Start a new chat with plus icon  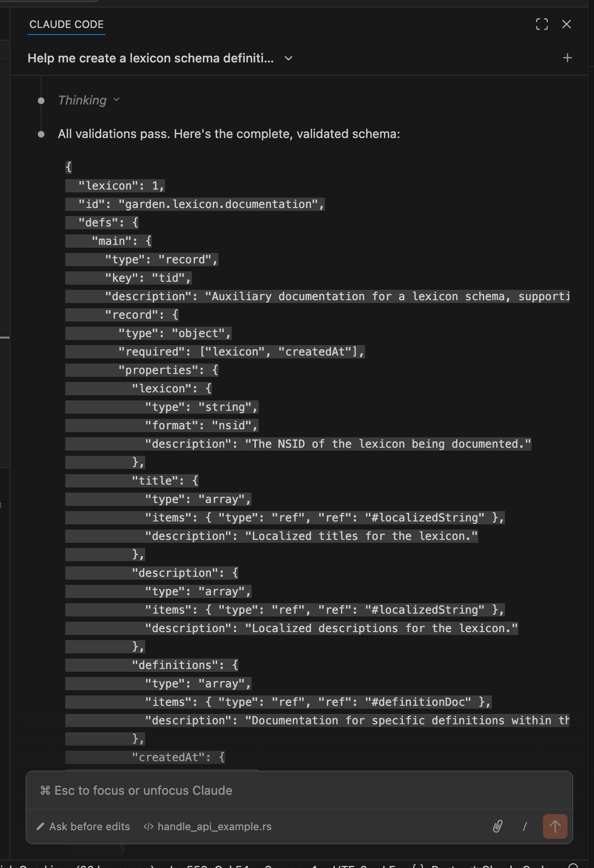[x=567, y=58]
